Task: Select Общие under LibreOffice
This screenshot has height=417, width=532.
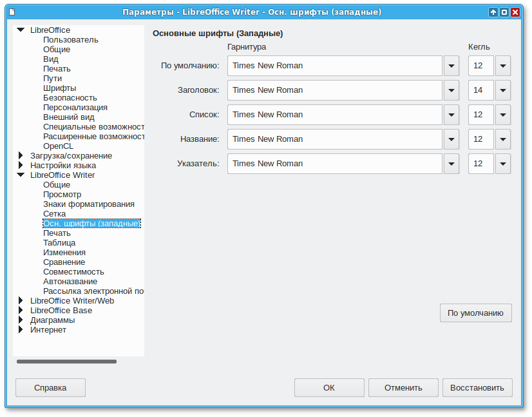Action: click(x=57, y=49)
